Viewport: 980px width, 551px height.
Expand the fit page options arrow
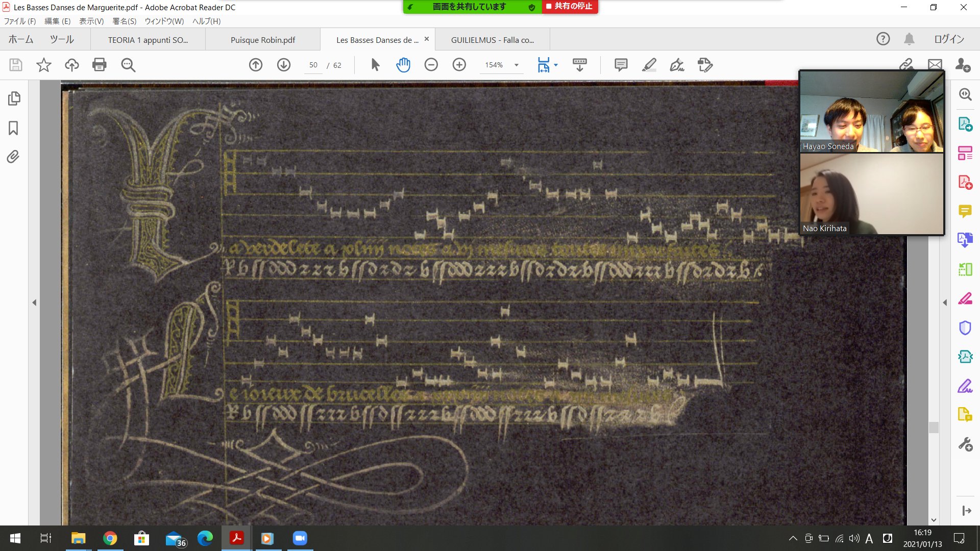pyautogui.click(x=556, y=65)
